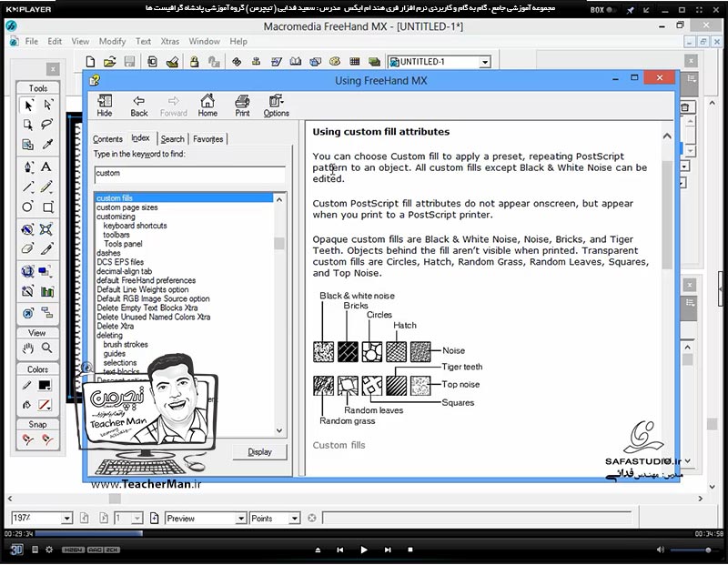Open the Points units dropdown
The width and height of the screenshot is (728, 565).
click(x=294, y=518)
